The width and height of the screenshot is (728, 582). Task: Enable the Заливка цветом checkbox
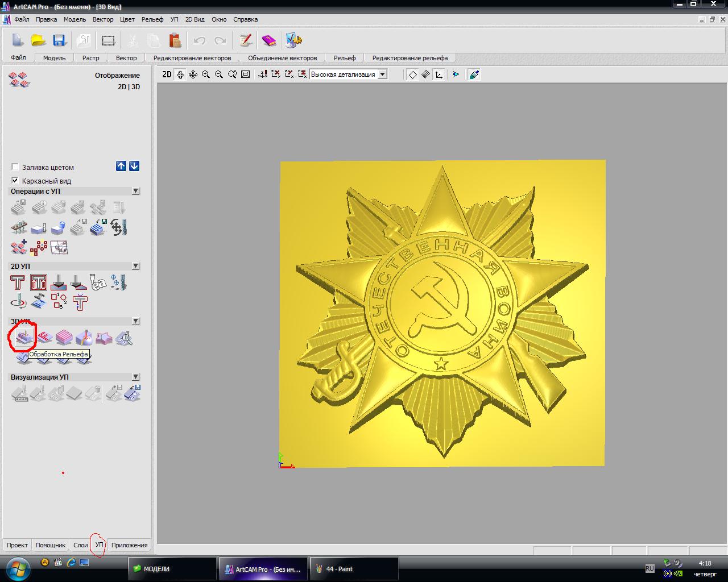pos(15,167)
